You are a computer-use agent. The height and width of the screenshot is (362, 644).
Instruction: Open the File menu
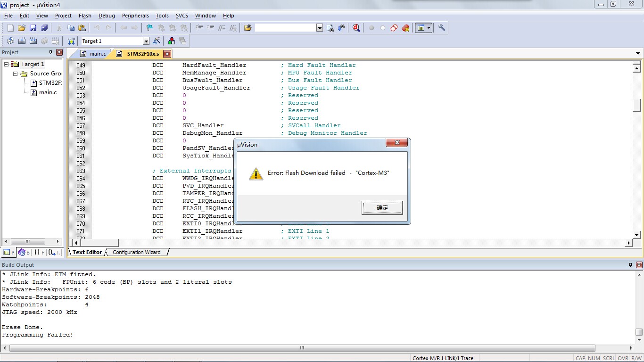point(8,16)
